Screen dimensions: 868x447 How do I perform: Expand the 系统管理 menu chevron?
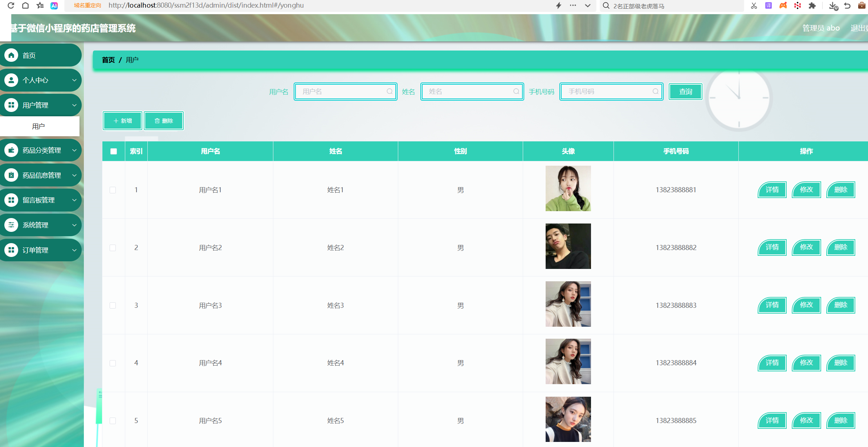(x=74, y=225)
